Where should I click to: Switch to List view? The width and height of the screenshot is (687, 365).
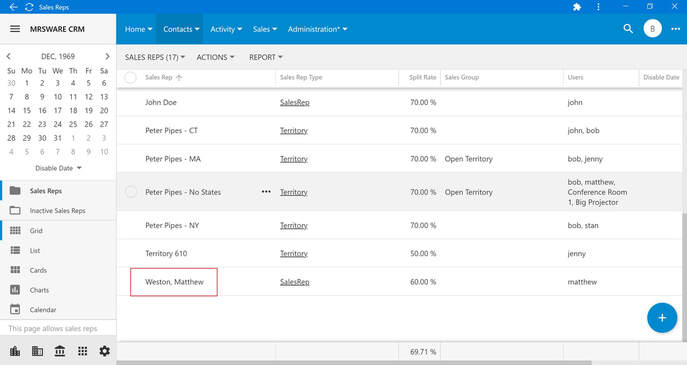click(x=58, y=250)
